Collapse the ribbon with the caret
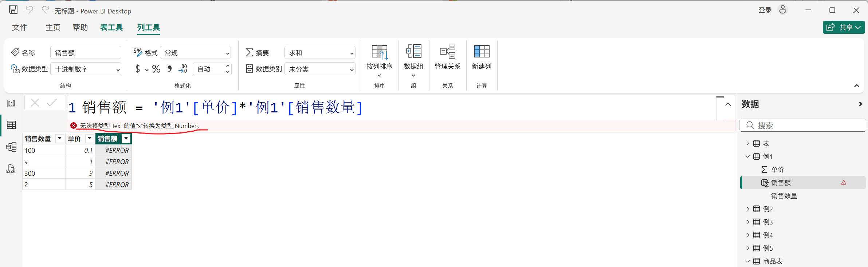Image resolution: width=868 pixels, height=267 pixels. [856, 86]
